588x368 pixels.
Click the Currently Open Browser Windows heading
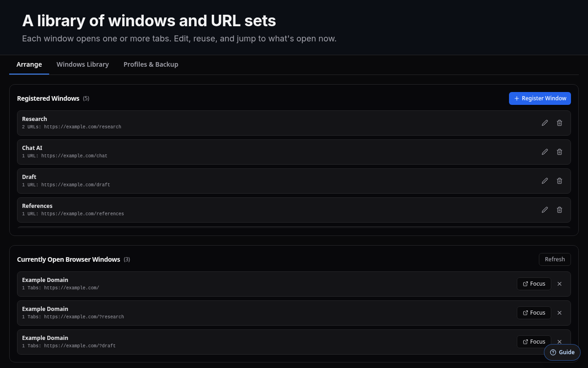tap(68, 259)
